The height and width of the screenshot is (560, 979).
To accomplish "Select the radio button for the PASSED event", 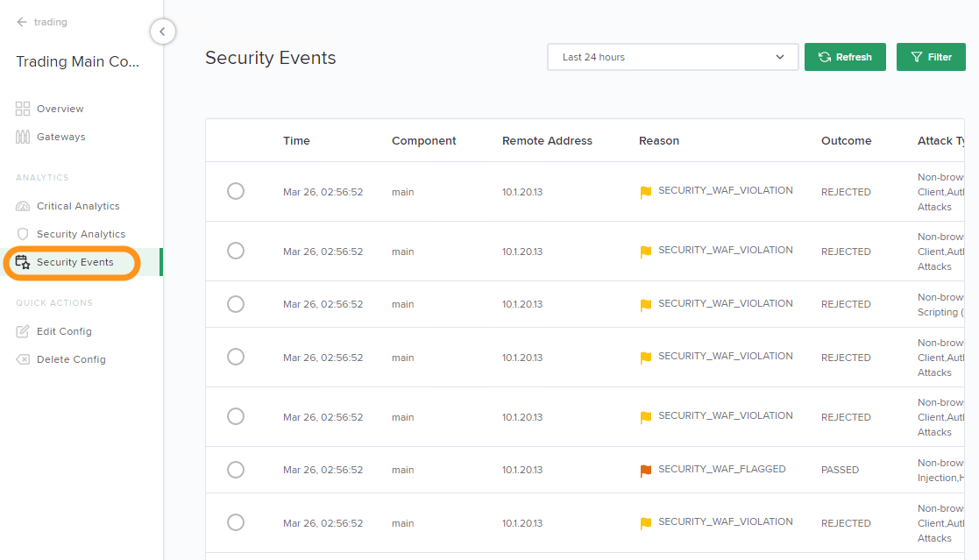I will click(x=236, y=470).
